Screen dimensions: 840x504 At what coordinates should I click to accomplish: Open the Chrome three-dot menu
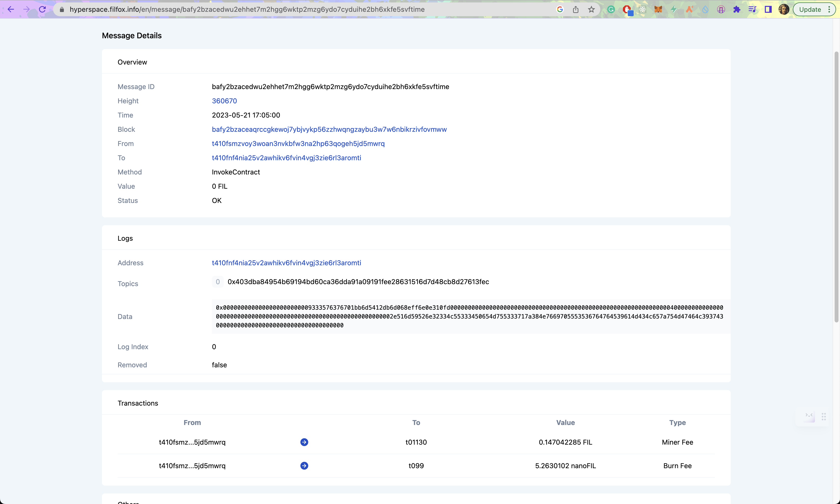pos(829,10)
